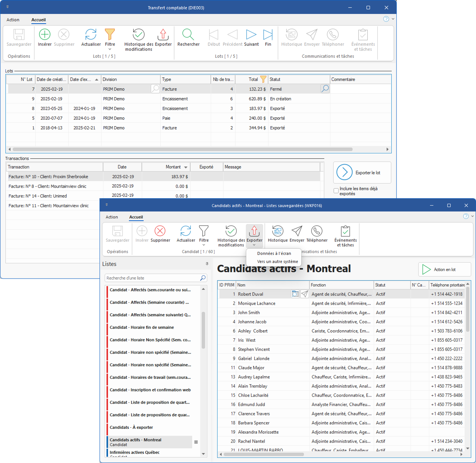Viewport: 476px width, 463px height.
Task: Click Supprimer icon in Candidats actifs window
Action: tap(160, 231)
